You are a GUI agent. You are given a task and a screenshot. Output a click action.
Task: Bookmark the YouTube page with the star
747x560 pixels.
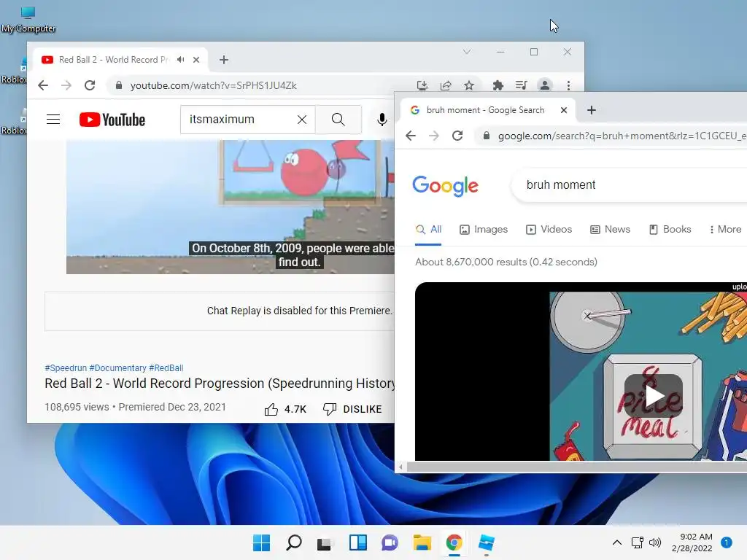click(469, 85)
